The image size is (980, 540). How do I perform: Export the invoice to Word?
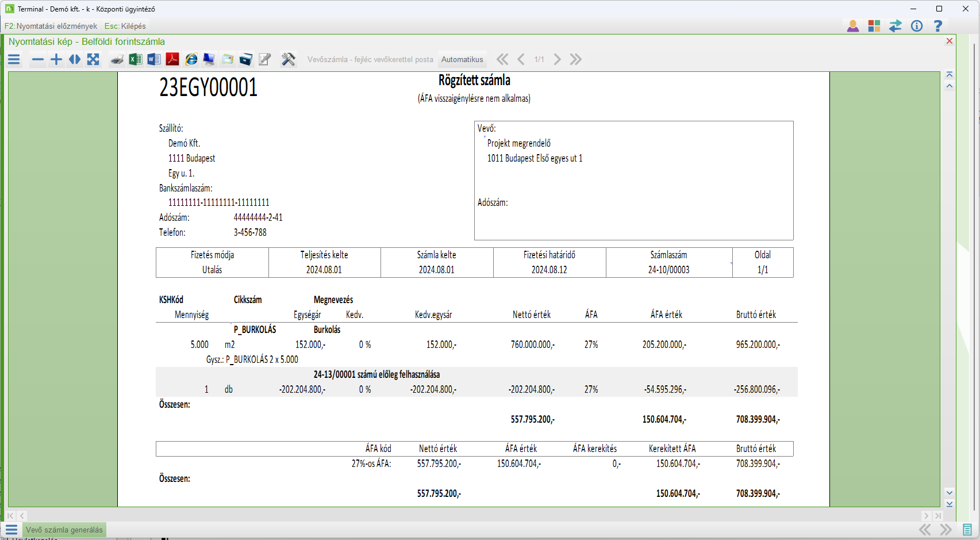pos(154,59)
